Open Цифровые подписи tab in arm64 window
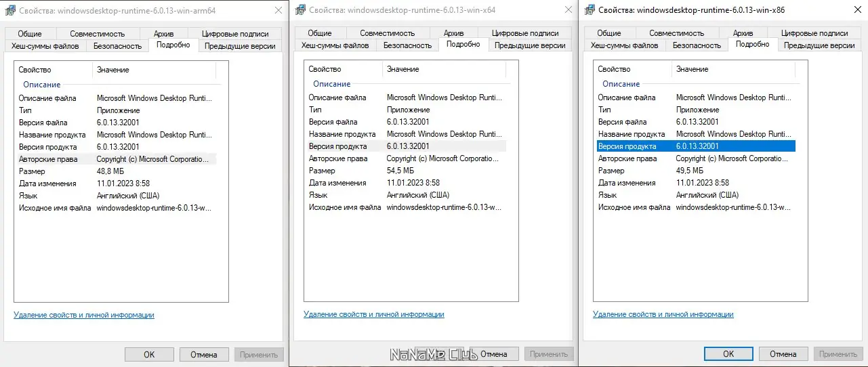Screen dimensions: 868x367 (235, 33)
